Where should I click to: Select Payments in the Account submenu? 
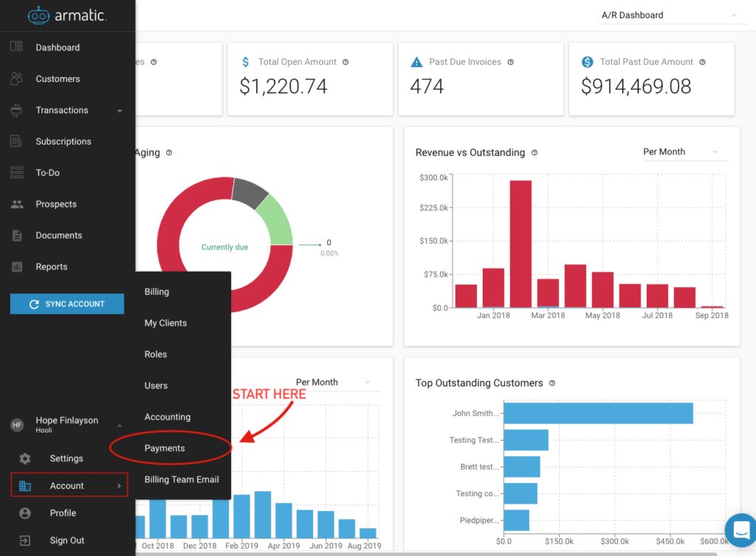coord(165,448)
